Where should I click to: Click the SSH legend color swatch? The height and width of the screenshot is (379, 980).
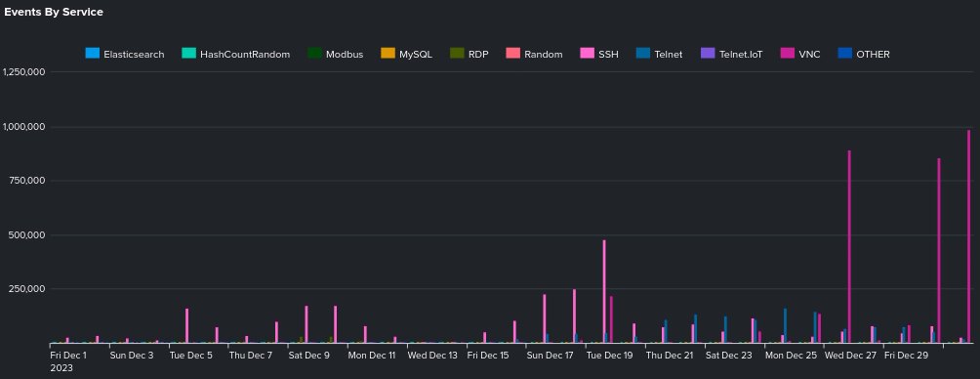point(587,54)
